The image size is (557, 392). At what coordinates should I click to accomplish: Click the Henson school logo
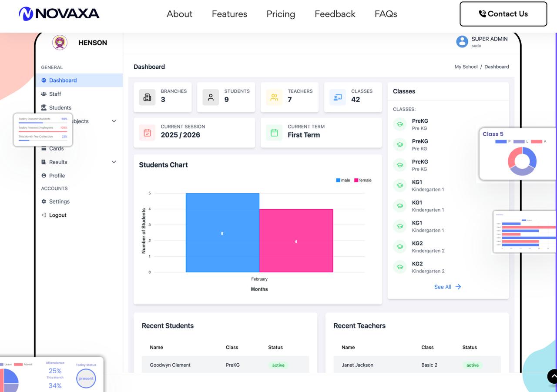click(x=60, y=43)
